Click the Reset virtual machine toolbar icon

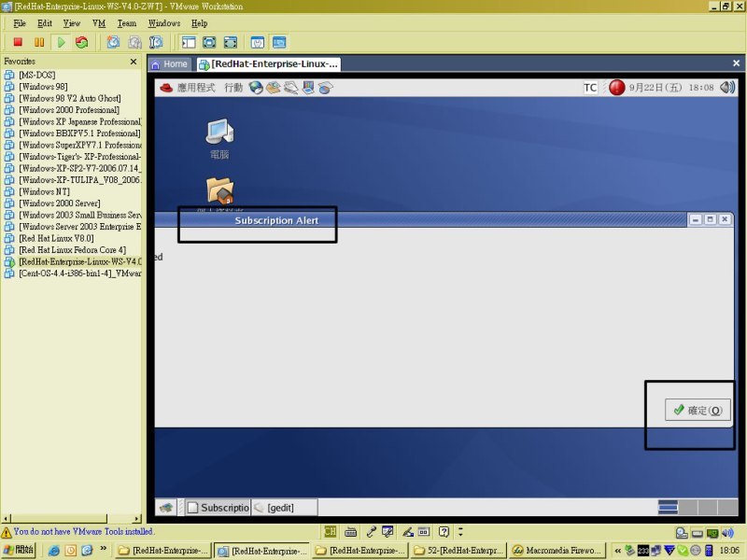pyautogui.click(x=82, y=42)
